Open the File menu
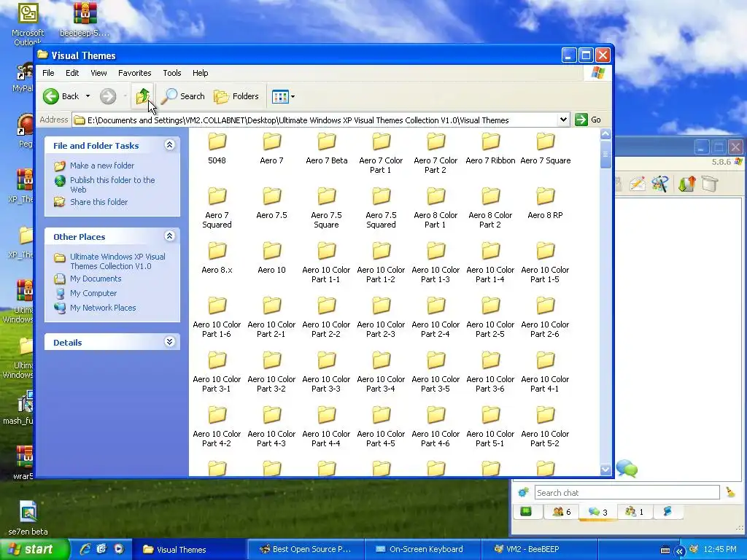Screen dimensions: 747x560 coord(48,73)
